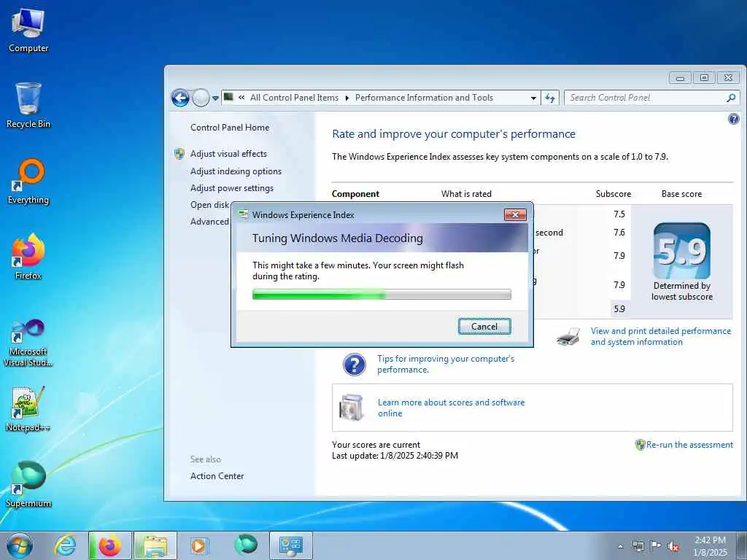Click the printer icon
Screen dimensions: 747x560
coord(568,337)
